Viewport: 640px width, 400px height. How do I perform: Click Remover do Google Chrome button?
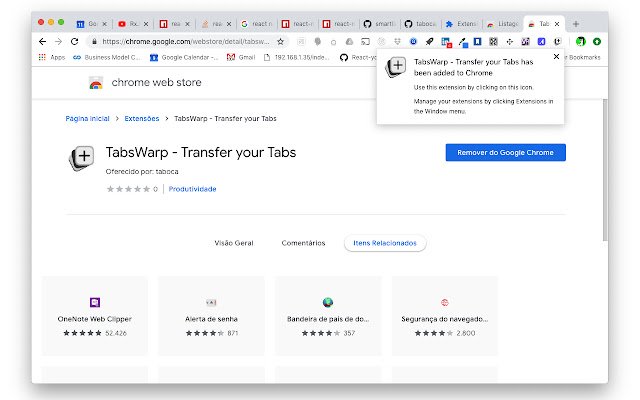(x=505, y=152)
